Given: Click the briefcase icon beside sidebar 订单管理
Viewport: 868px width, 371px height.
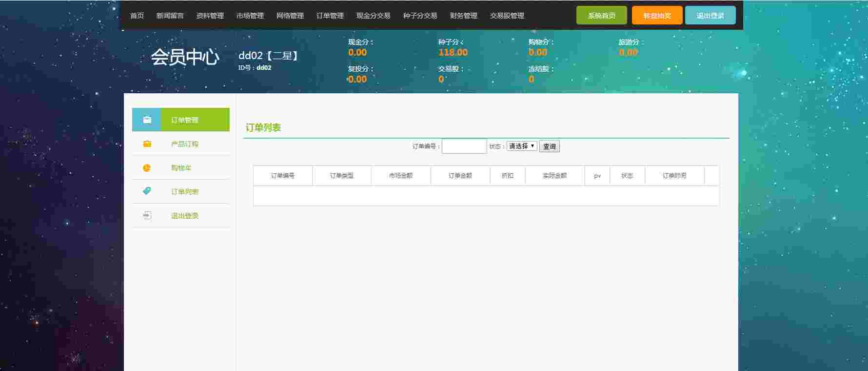Looking at the screenshot, I should pos(147,120).
